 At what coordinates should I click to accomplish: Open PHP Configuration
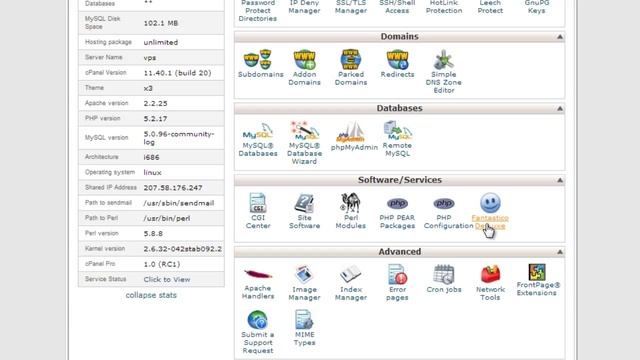click(x=444, y=203)
